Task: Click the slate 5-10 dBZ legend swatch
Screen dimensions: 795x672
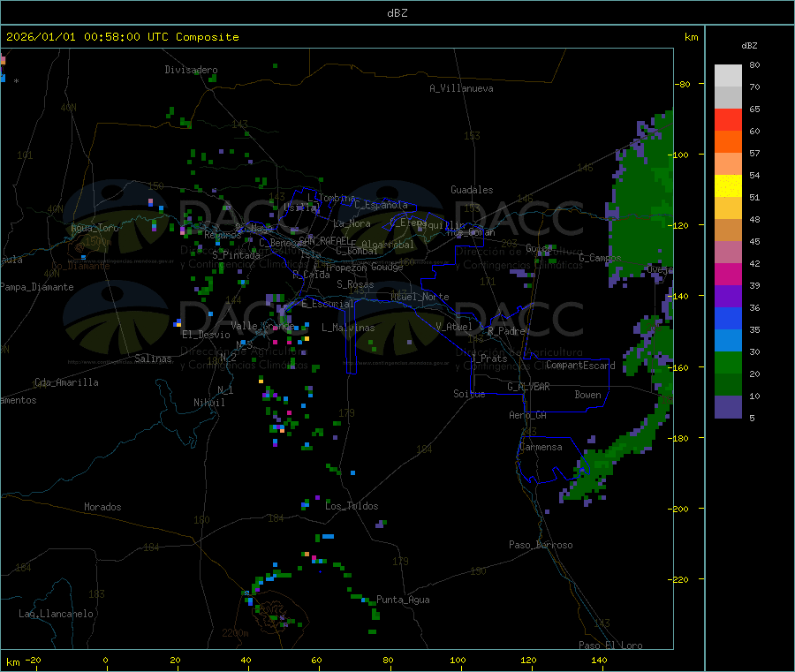Action: pos(728,407)
